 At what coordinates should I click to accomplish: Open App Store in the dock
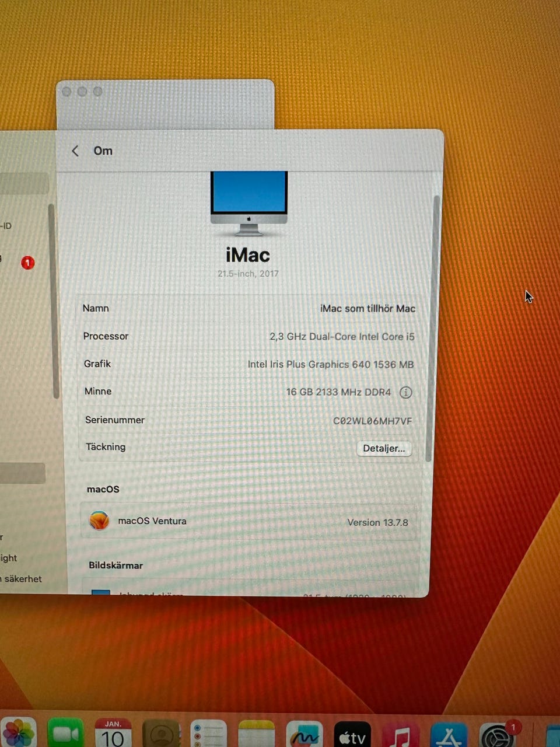[x=448, y=735]
